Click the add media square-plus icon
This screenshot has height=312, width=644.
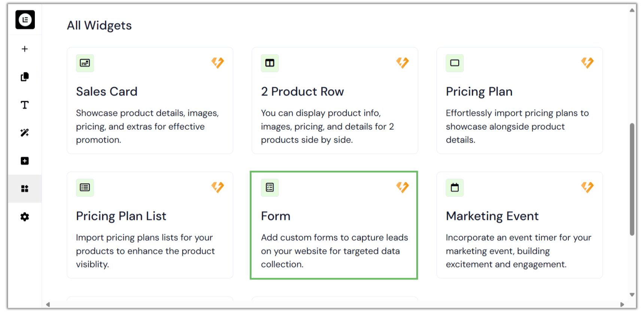(25, 161)
